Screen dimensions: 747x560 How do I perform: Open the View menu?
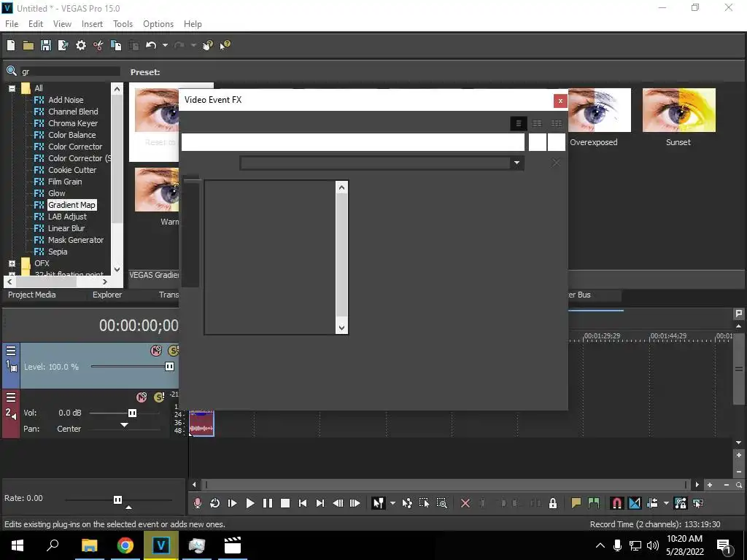pos(63,24)
